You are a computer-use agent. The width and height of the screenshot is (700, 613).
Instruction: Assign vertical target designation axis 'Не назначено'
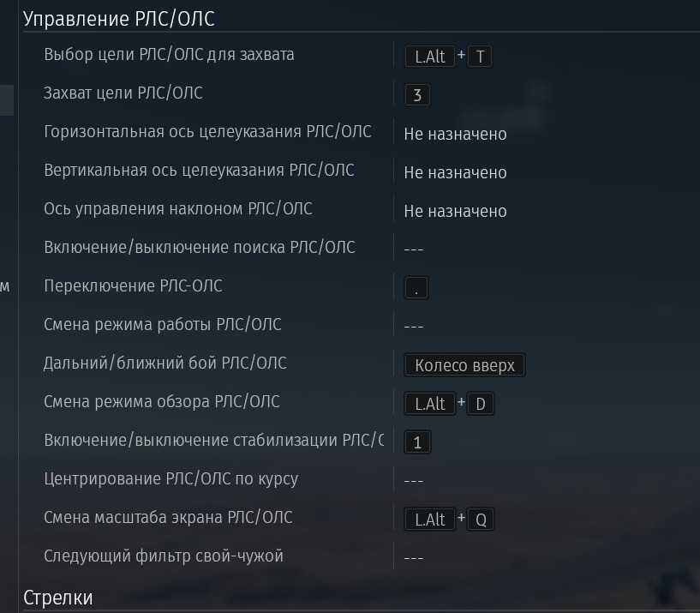[455, 172]
